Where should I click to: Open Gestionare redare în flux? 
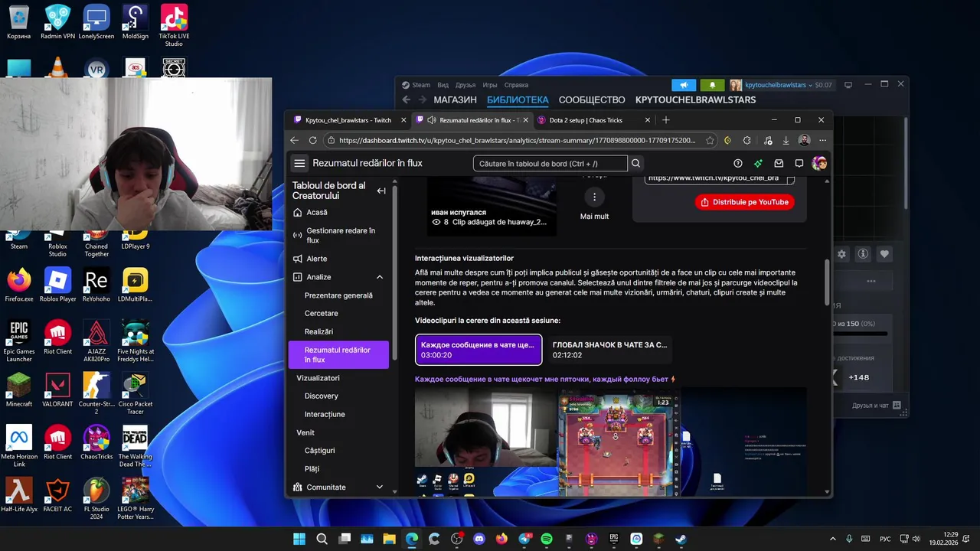click(340, 235)
